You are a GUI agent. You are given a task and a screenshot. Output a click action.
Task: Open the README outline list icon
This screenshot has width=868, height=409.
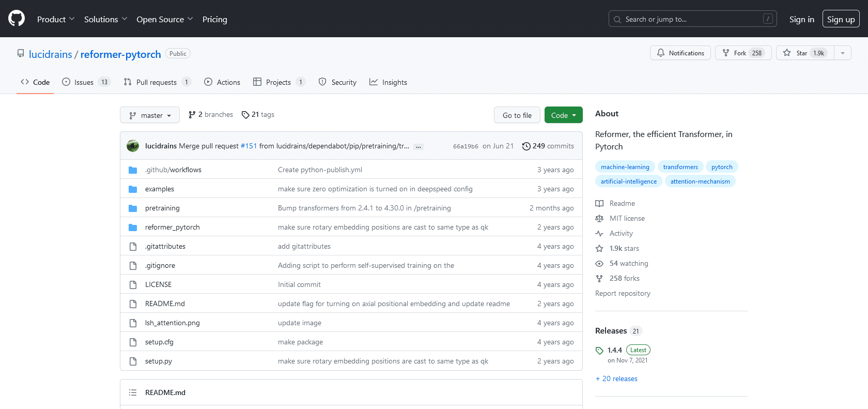pos(133,392)
